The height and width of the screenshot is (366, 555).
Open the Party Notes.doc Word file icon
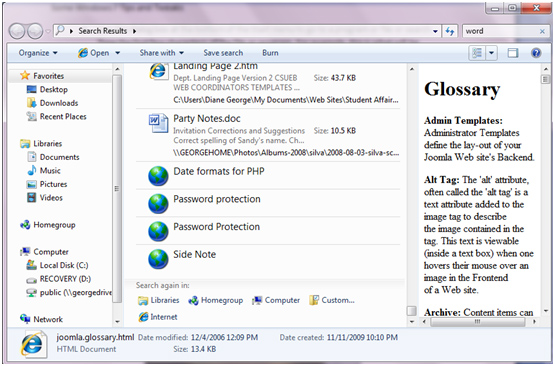pos(158,123)
